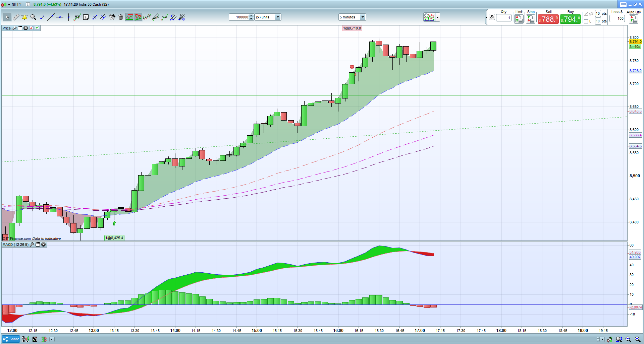Image resolution: width=644 pixels, height=344 pixels.
Task: Select the Gann fan tool
Action: pos(182,17)
